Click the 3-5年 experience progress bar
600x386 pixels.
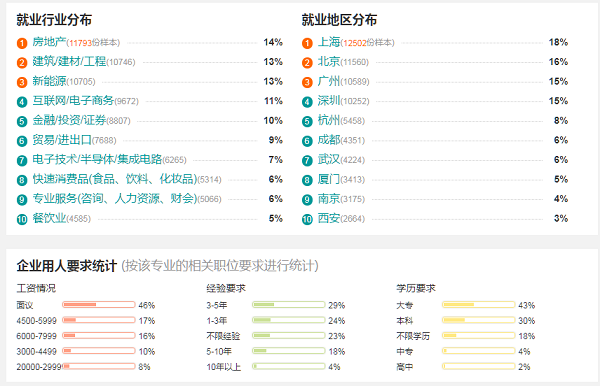289,305
